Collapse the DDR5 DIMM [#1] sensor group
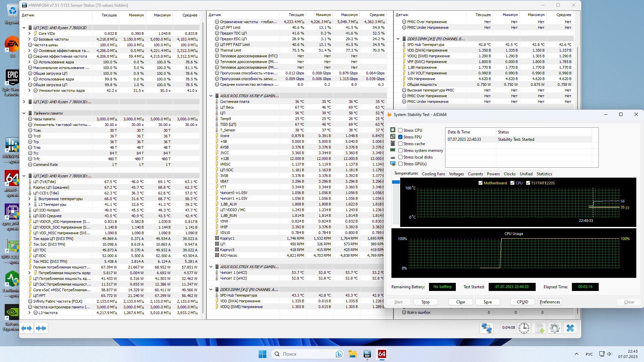 click(211, 290)
